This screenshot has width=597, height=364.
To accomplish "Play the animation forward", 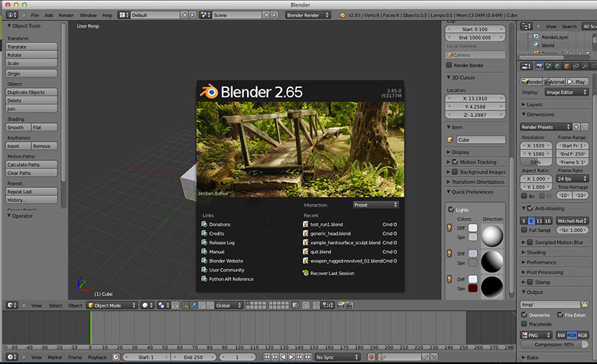I will pyautogui.click(x=291, y=357).
